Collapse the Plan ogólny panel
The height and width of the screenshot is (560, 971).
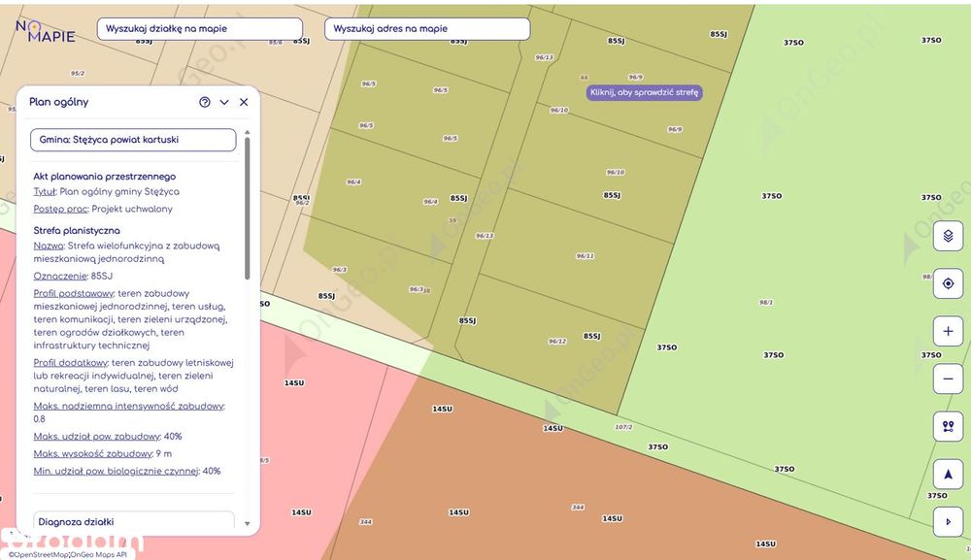[224, 102]
